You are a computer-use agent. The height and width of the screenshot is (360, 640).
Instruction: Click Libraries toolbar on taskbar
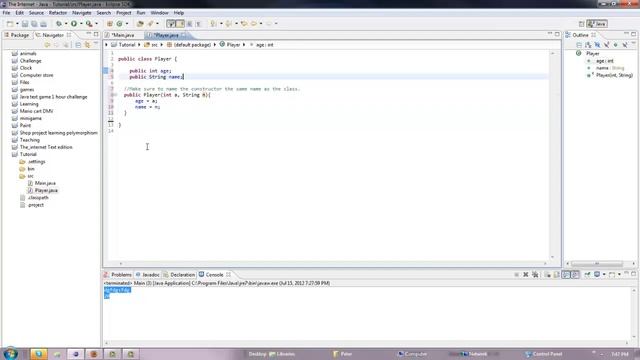click(x=282, y=354)
